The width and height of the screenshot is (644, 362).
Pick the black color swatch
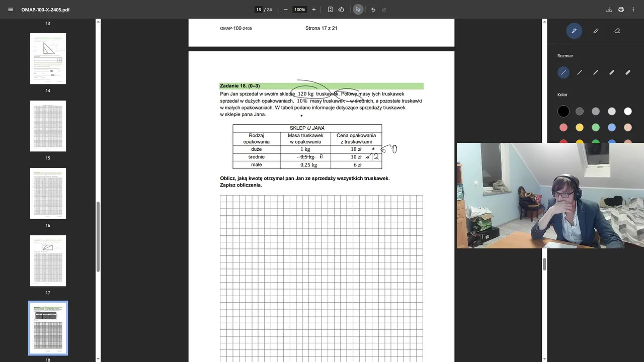click(x=563, y=111)
